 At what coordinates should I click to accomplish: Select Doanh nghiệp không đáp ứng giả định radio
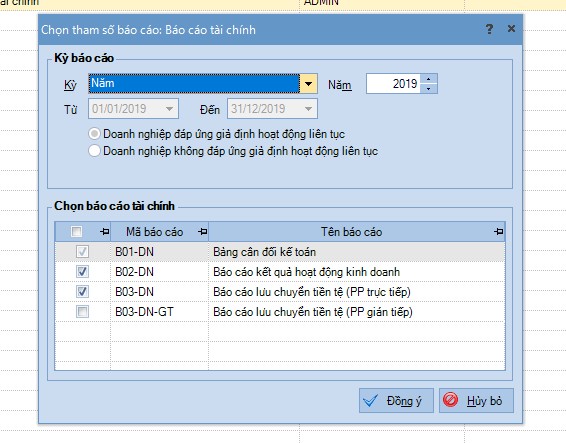(x=94, y=151)
